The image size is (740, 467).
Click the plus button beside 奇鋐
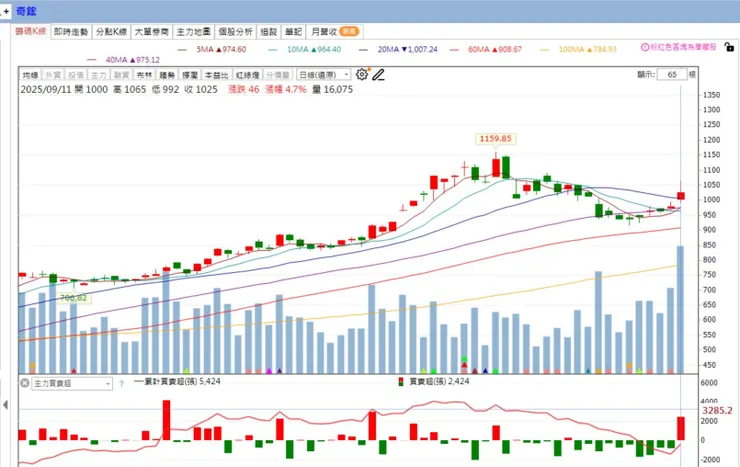click(6, 11)
